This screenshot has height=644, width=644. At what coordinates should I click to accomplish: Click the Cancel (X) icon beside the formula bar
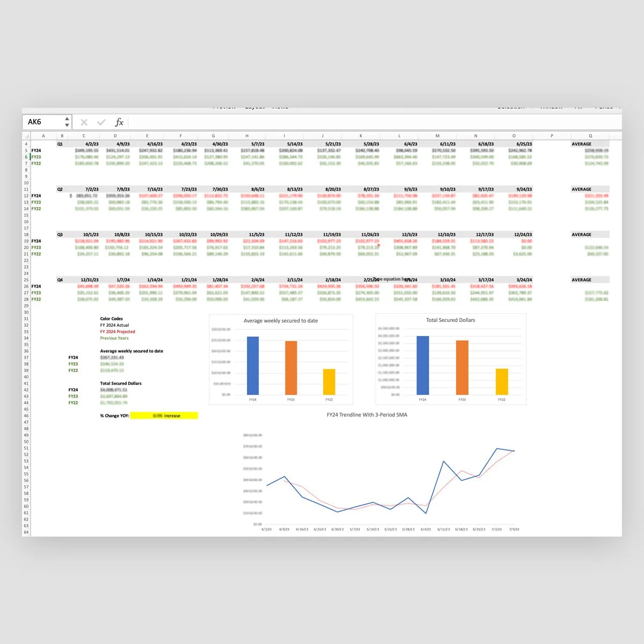(x=84, y=122)
